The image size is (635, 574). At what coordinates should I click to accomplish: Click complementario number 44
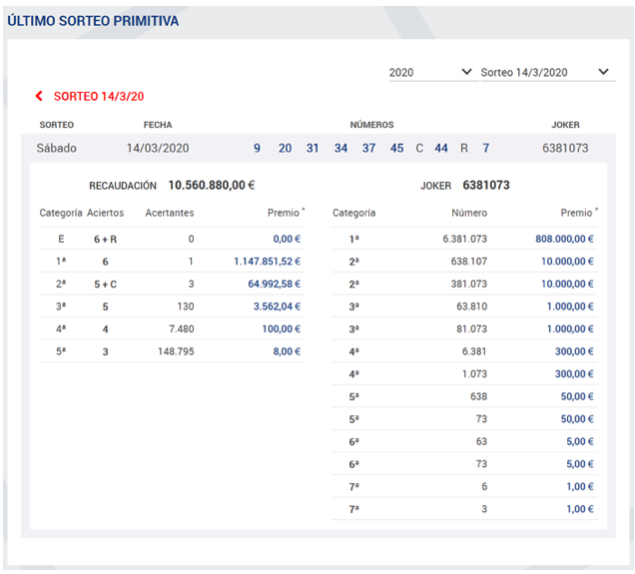point(441,148)
